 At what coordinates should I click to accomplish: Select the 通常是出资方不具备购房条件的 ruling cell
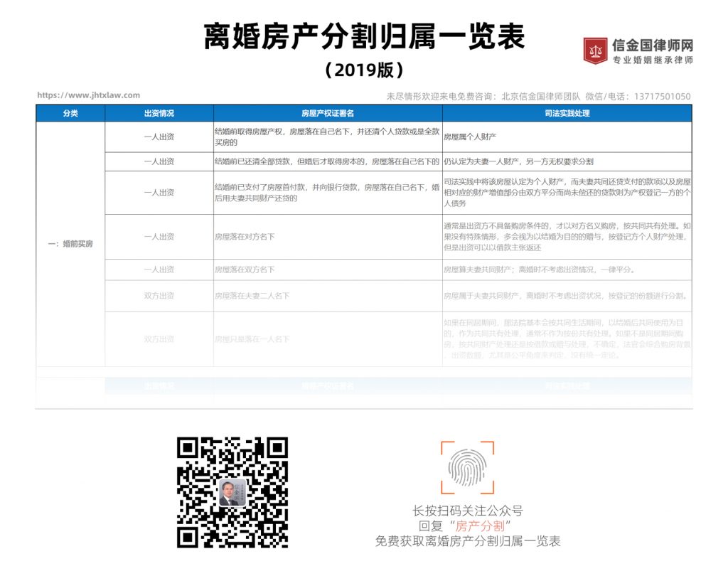[567, 237]
